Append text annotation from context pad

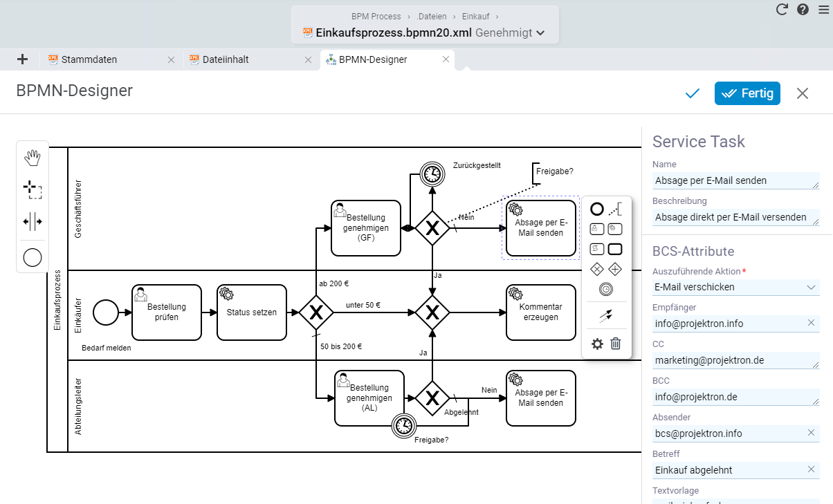(x=616, y=208)
